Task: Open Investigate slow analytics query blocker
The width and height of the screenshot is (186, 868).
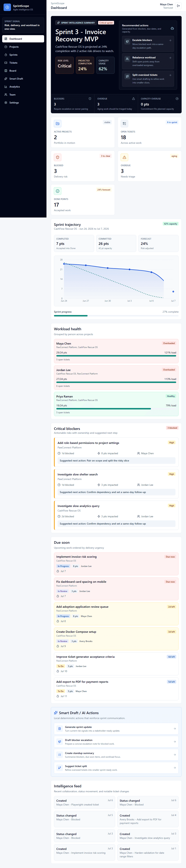Action: click(116, 515)
